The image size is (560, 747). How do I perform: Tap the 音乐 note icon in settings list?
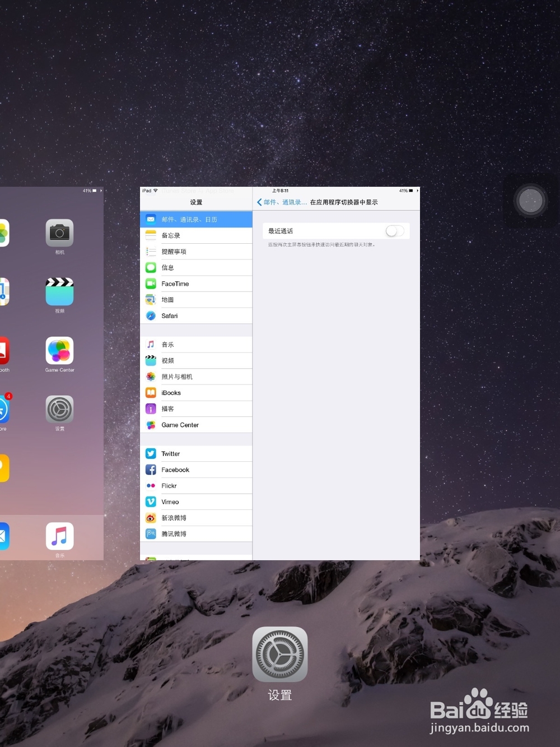[151, 345]
